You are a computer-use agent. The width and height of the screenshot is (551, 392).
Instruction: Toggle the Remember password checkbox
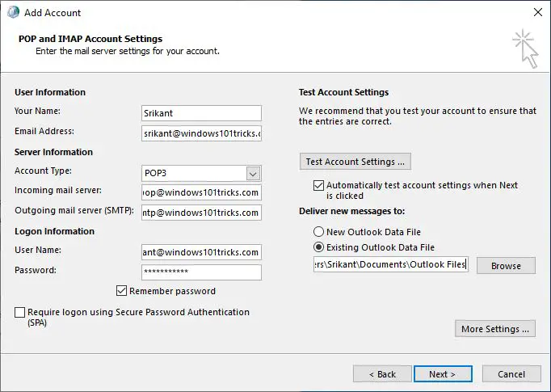(122, 291)
